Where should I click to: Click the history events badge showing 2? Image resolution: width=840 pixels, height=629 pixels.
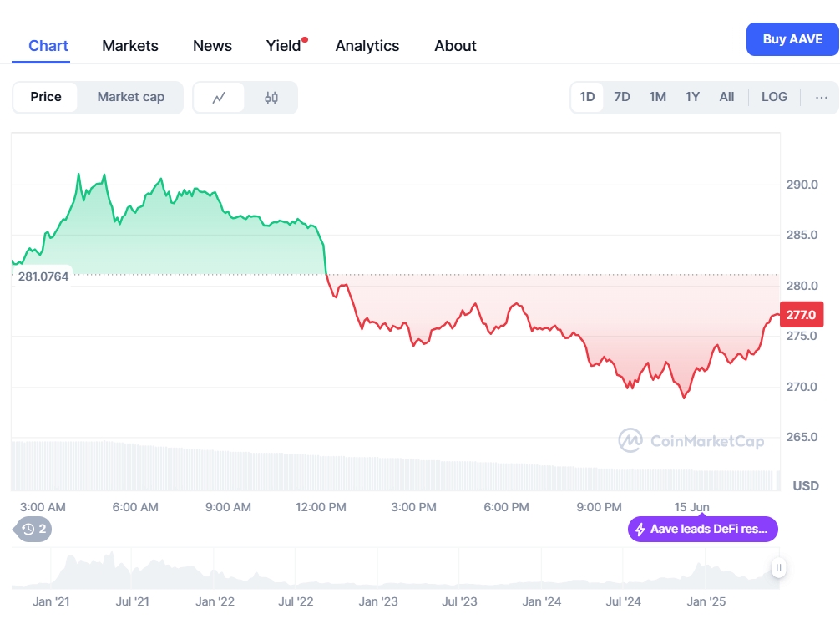pyautogui.click(x=33, y=530)
